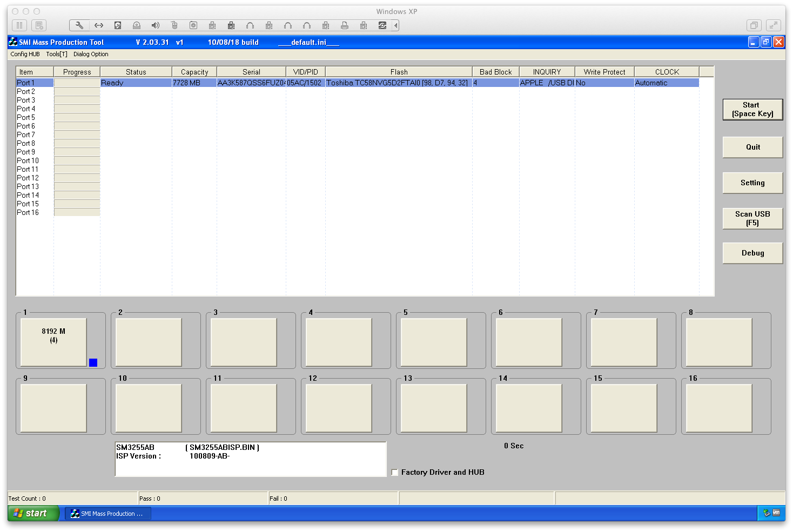Click the CLOCK column header

click(667, 72)
